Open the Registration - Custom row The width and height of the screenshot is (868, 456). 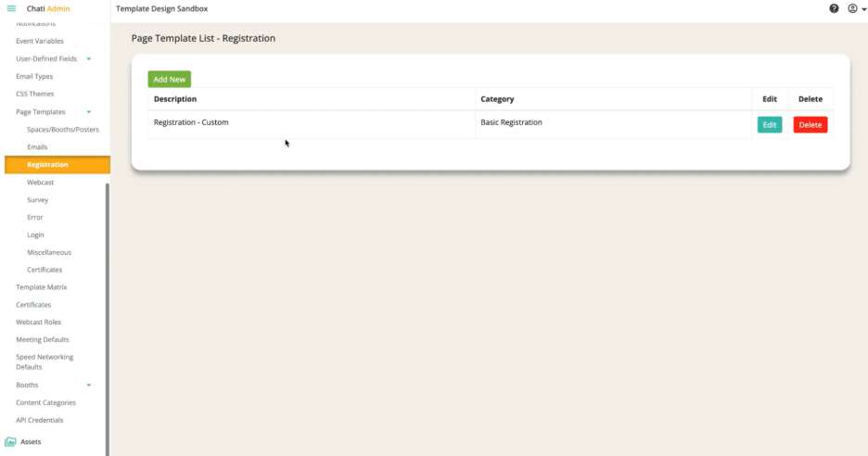[191, 122]
